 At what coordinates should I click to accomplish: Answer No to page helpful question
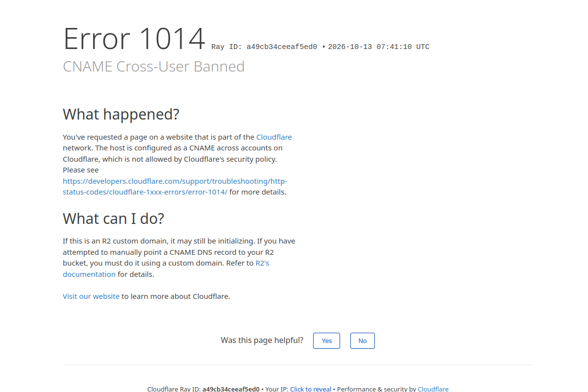(x=363, y=341)
